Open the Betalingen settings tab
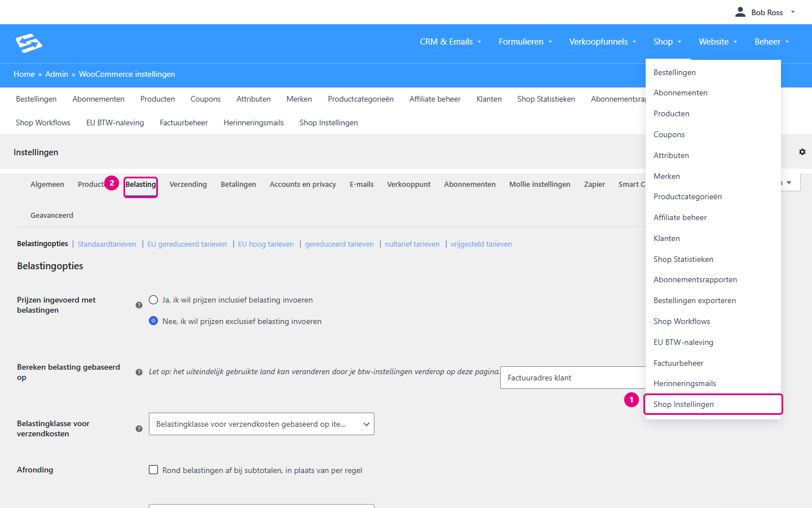The width and height of the screenshot is (812, 508). tap(239, 185)
